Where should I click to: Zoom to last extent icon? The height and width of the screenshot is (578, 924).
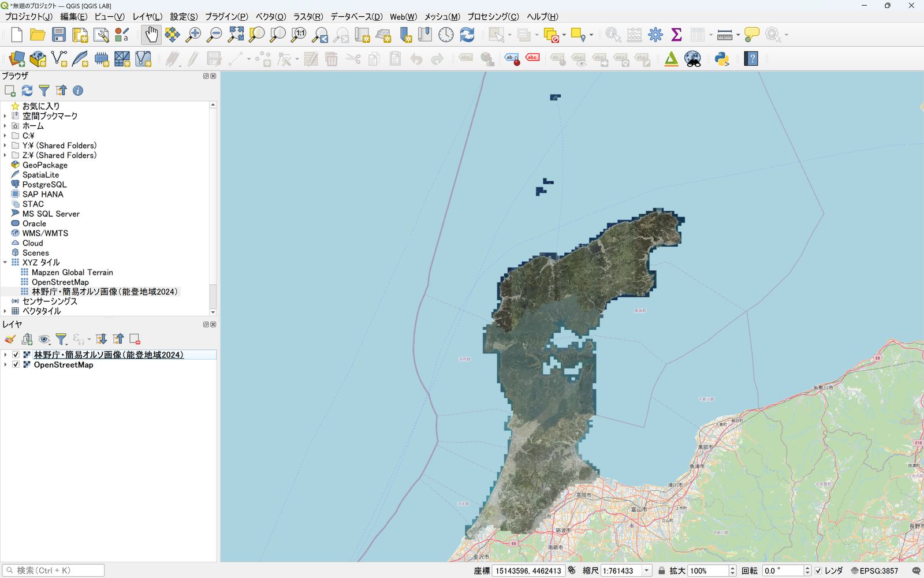pos(320,35)
